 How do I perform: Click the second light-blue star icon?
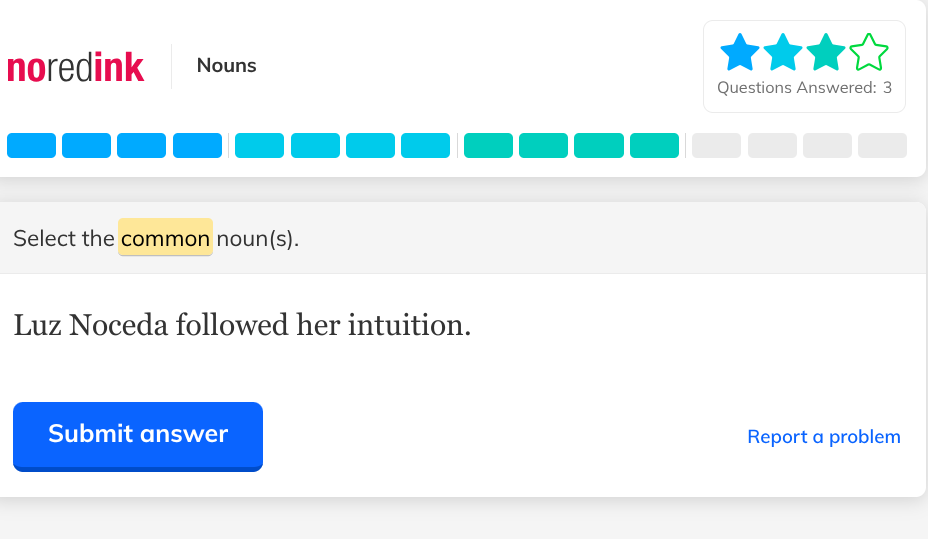click(783, 53)
